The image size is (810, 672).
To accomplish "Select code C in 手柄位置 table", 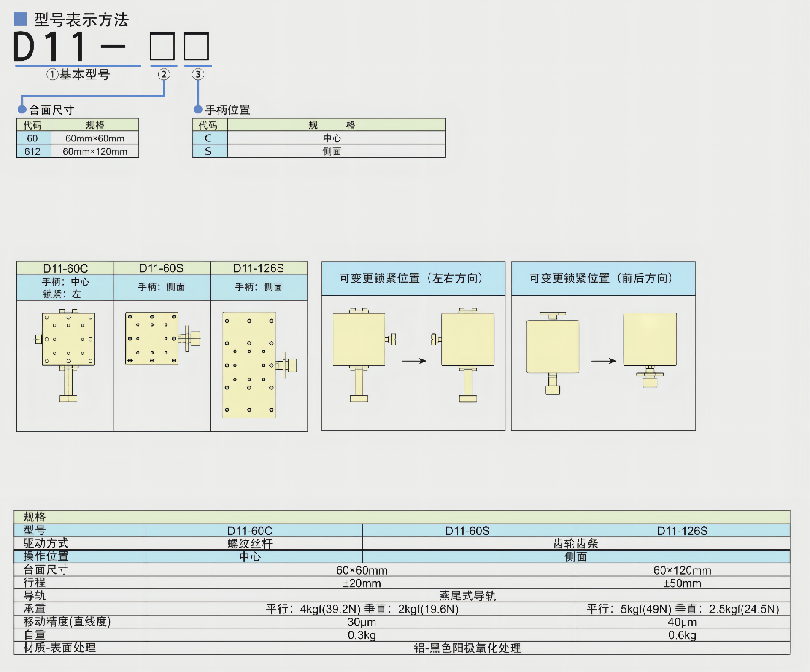I will point(208,138).
